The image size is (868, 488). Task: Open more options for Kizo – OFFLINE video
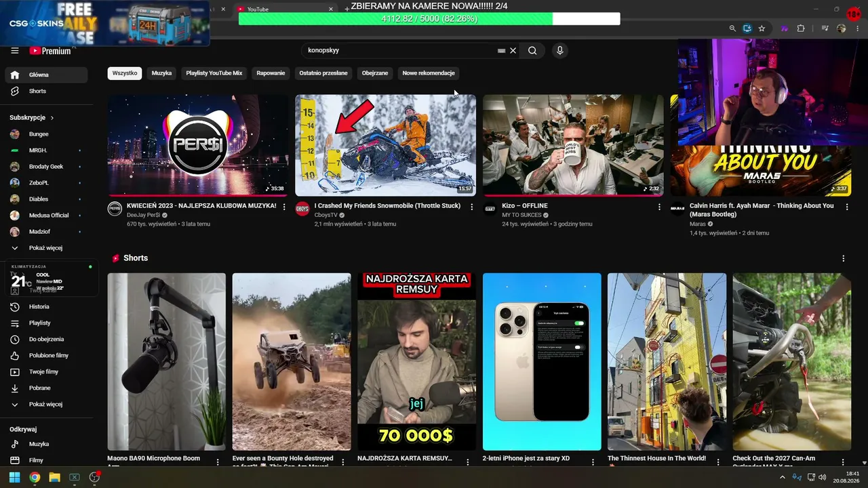tap(659, 207)
